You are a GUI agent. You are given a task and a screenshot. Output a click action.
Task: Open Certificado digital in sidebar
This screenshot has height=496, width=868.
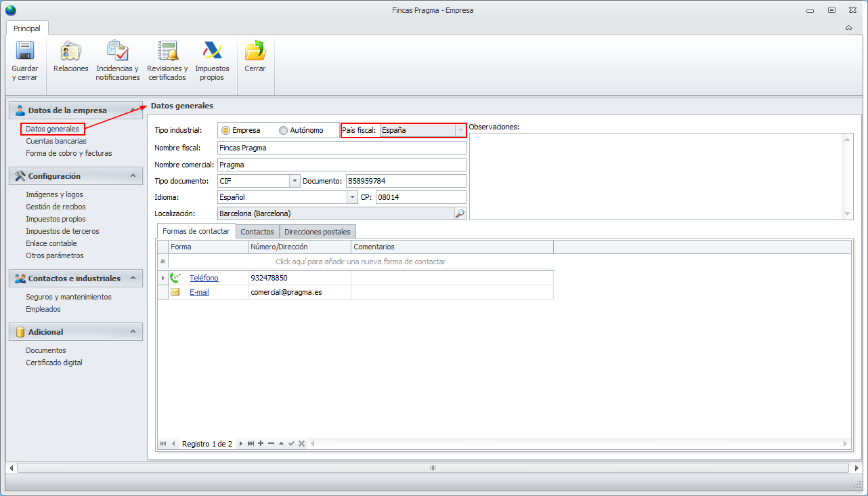pyautogui.click(x=54, y=363)
